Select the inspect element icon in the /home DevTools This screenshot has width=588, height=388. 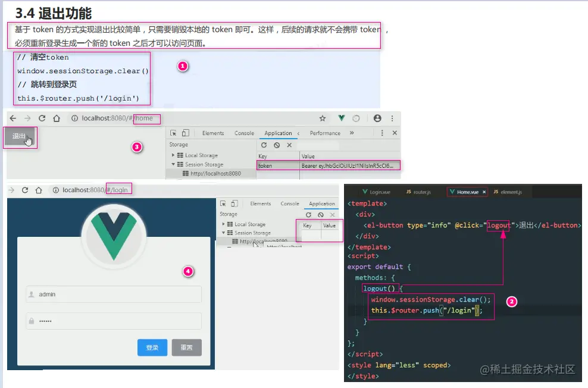pyautogui.click(x=173, y=133)
